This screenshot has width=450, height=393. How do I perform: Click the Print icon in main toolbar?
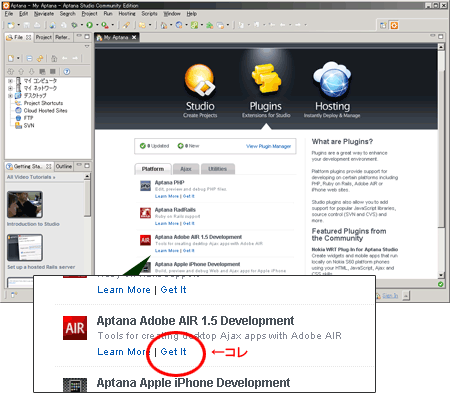[37, 25]
